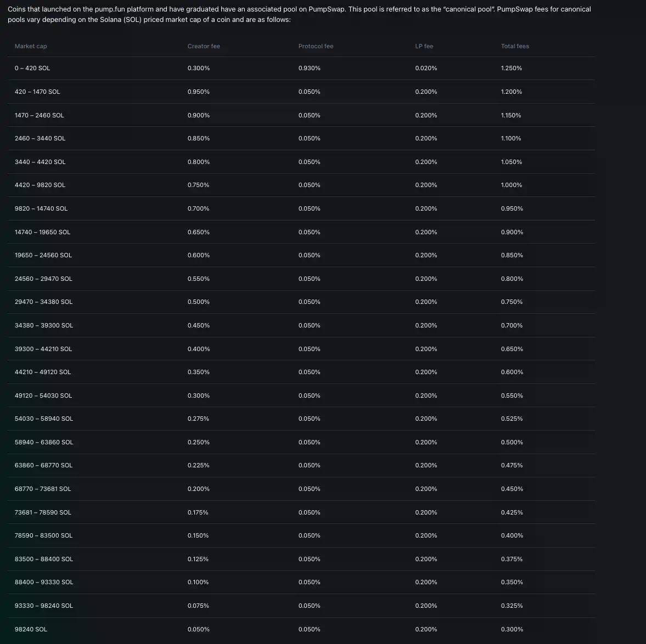Click the 420 – 1470 SOL market cap cell

(x=37, y=92)
